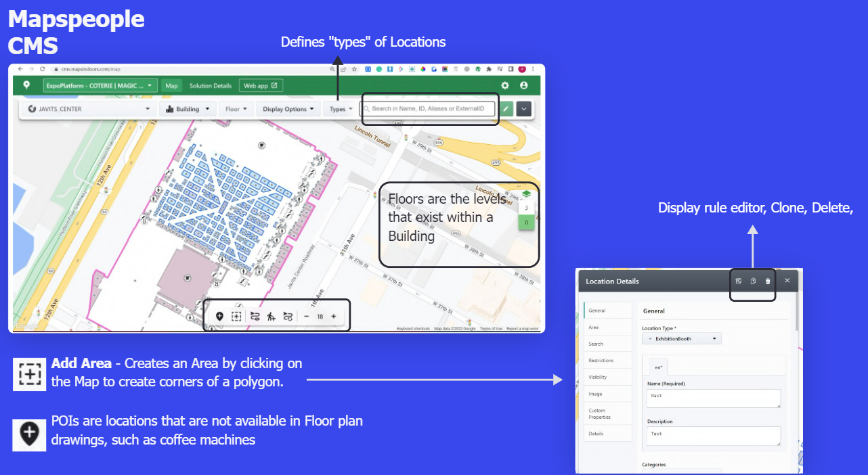
Task: Click the MapsIndoors pin logo in green header
Action: (x=26, y=85)
